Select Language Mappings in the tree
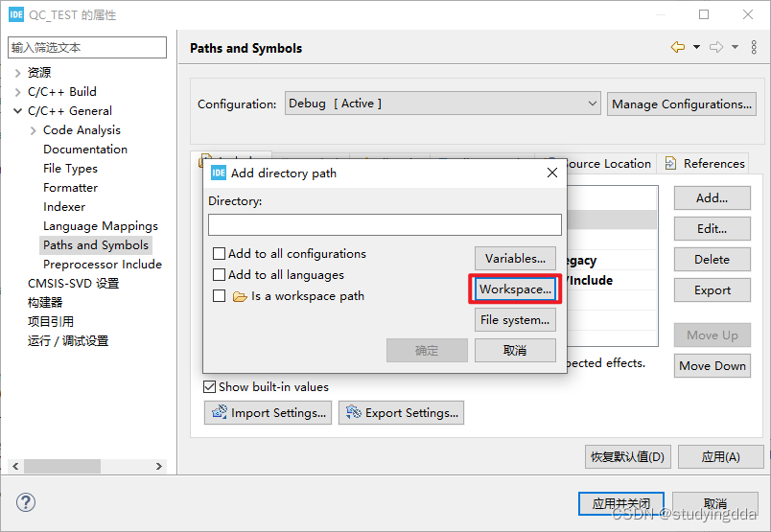 click(101, 226)
